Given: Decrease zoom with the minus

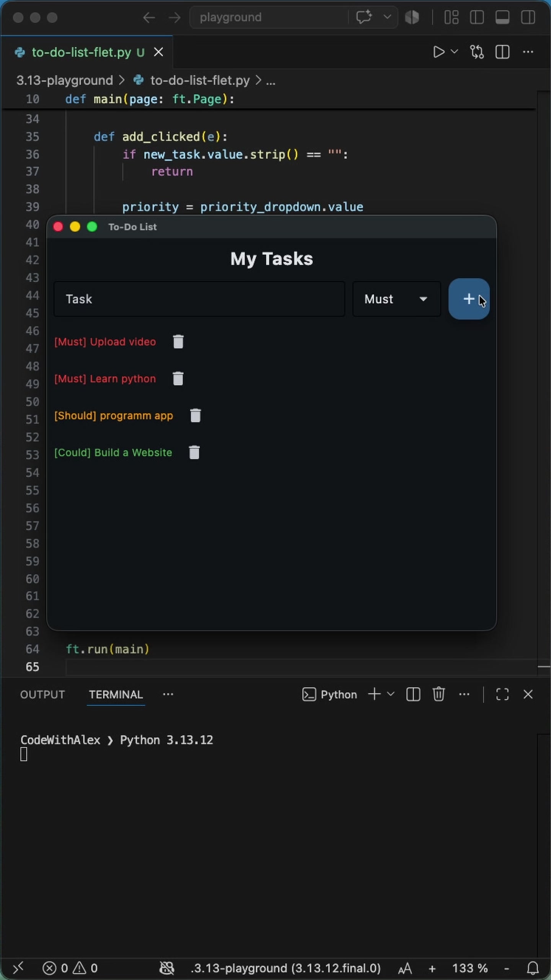Looking at the screenshot, I should point(507,969).
